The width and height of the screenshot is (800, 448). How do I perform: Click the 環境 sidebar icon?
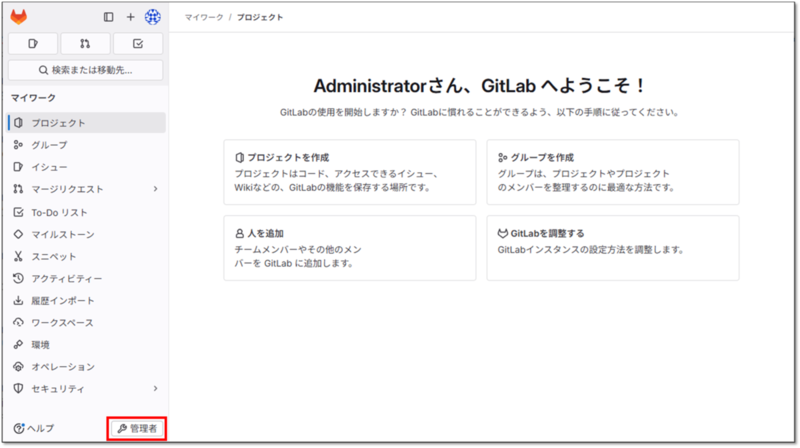click(18, 345)
